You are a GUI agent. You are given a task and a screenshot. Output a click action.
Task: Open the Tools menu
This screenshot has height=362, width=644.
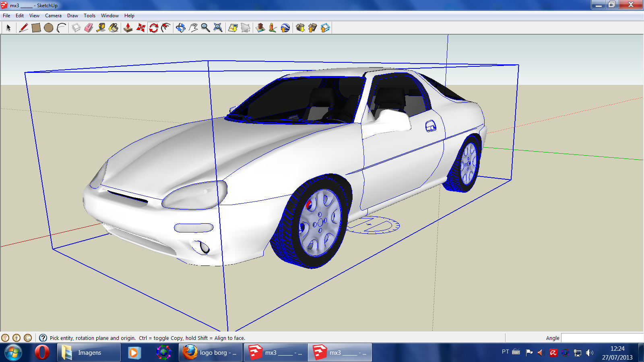coord(89,16)
